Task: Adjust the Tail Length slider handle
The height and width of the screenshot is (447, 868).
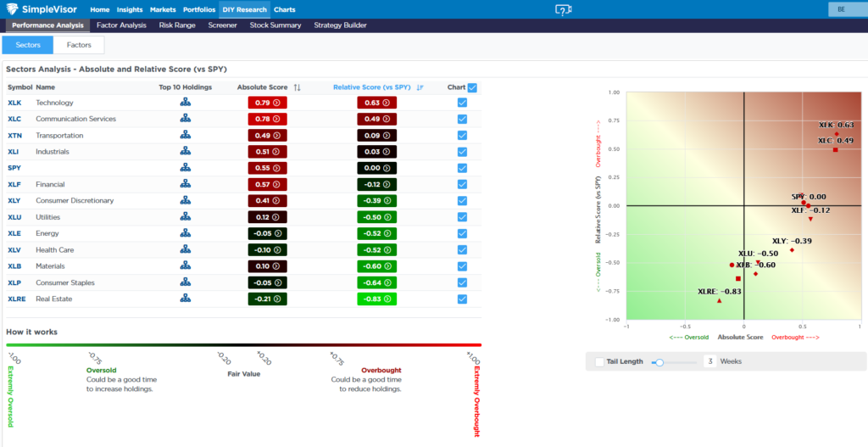Action: [x=659, y=362]
